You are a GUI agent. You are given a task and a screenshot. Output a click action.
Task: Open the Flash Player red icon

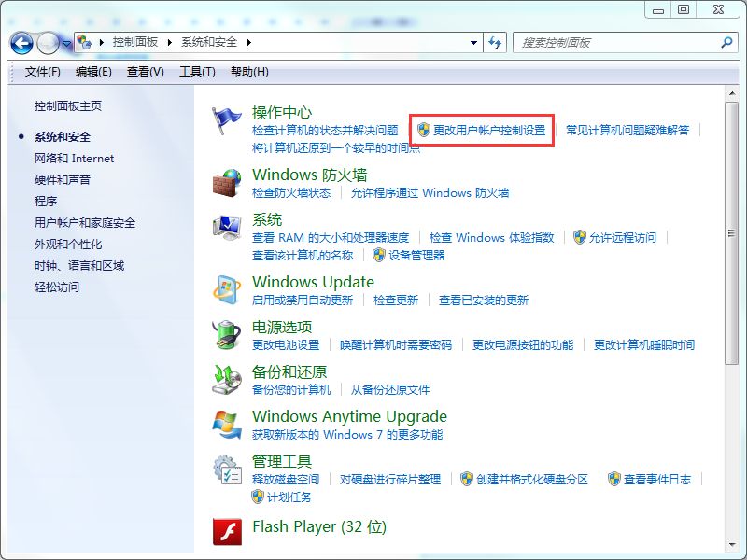pyautogui.click(x=227, y=534)
